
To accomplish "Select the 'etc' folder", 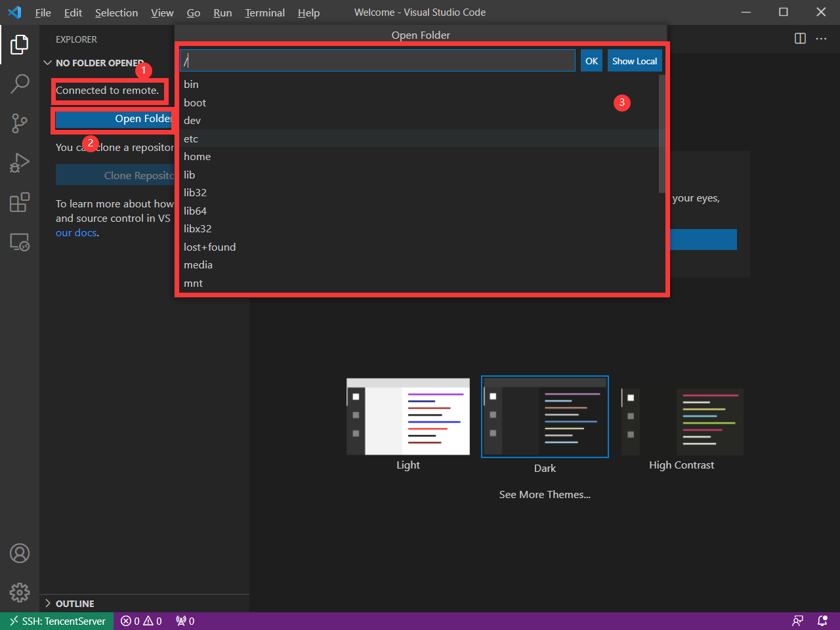I will (419, 138).
